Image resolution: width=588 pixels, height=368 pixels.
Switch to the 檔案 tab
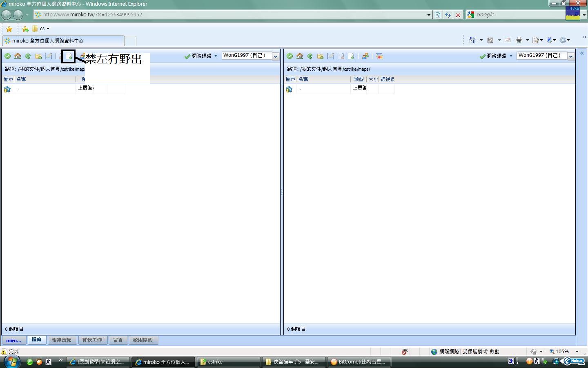pyautogui.click(x=37, y=340)
